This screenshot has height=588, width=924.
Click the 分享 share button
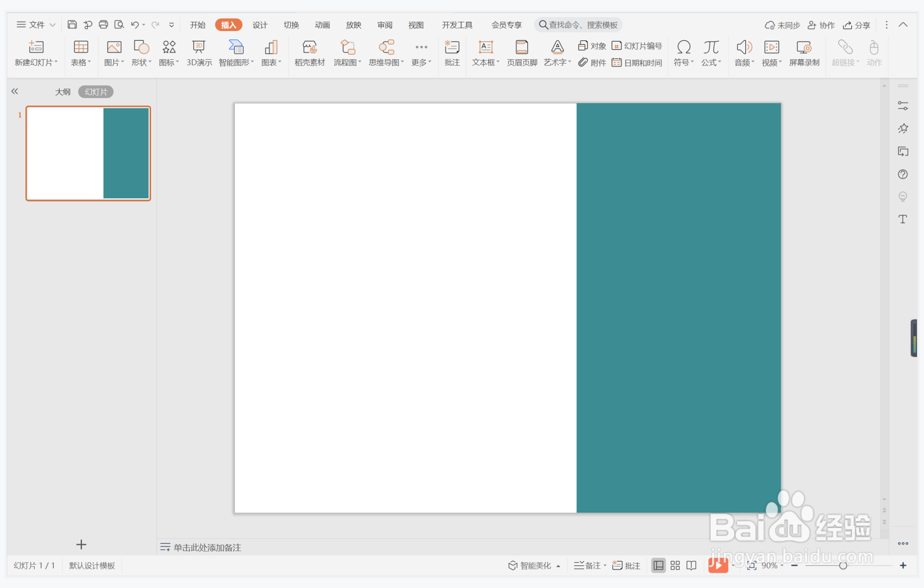point(856,25)
